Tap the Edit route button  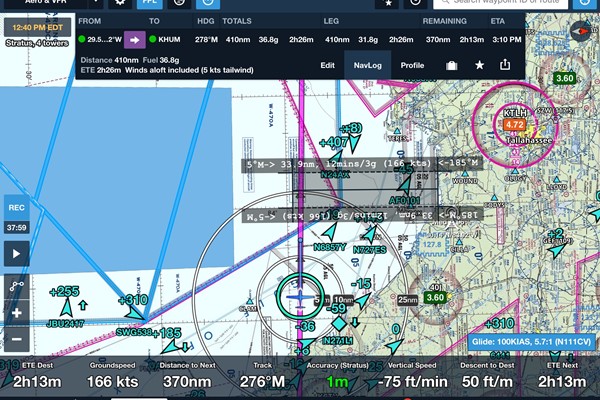[x=328, y=65]
